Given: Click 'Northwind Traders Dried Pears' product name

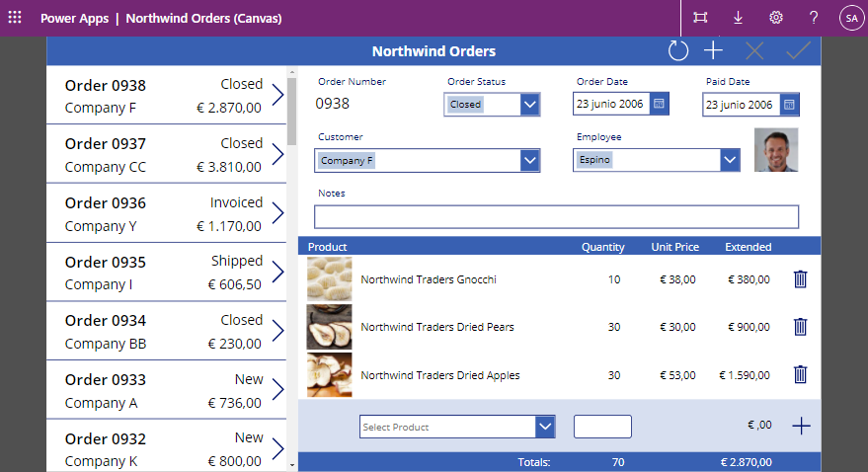Looking at the screenshot, I should (437, 327).
